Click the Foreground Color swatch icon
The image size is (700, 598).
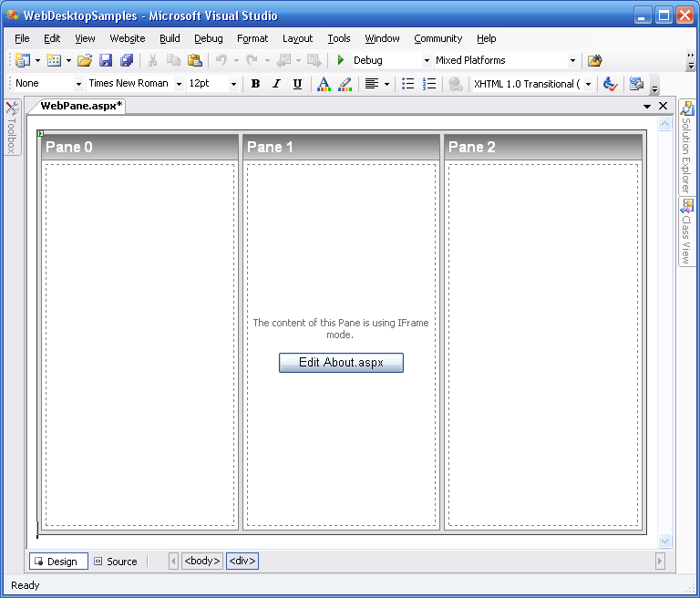323,84
